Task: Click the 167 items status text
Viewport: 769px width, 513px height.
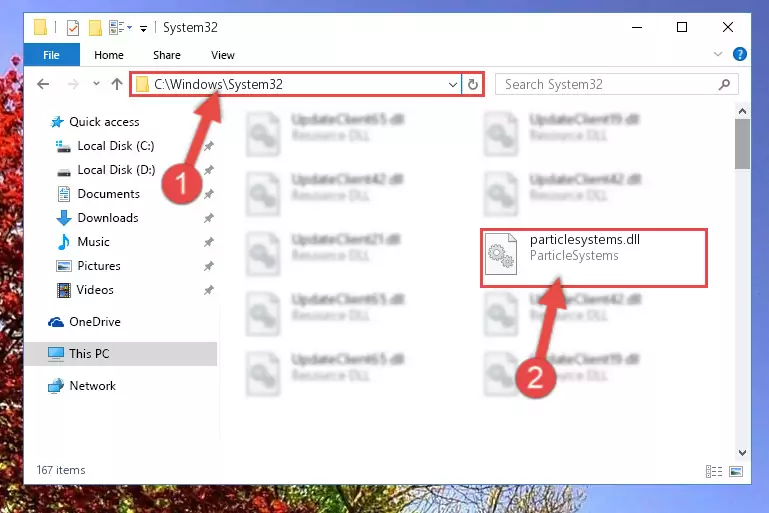Action: [61, 470]
